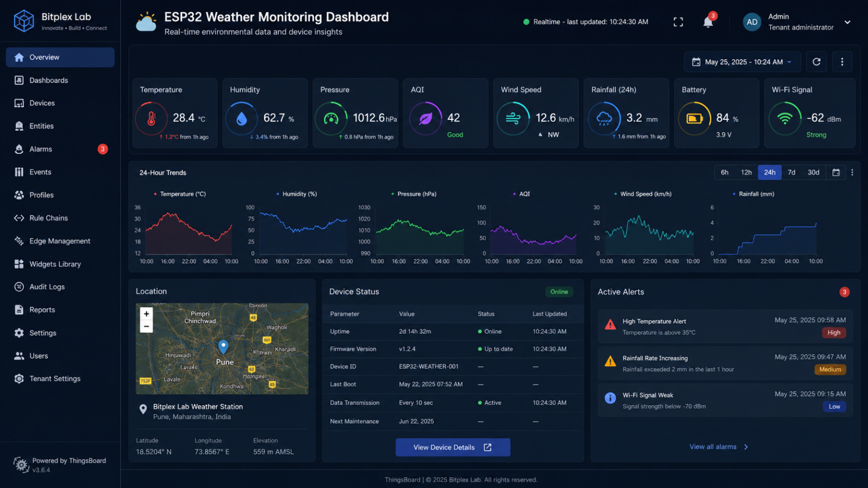Click the Reports document icon
This screenshot has width=868, height=488.
click(x=19, y=310)
